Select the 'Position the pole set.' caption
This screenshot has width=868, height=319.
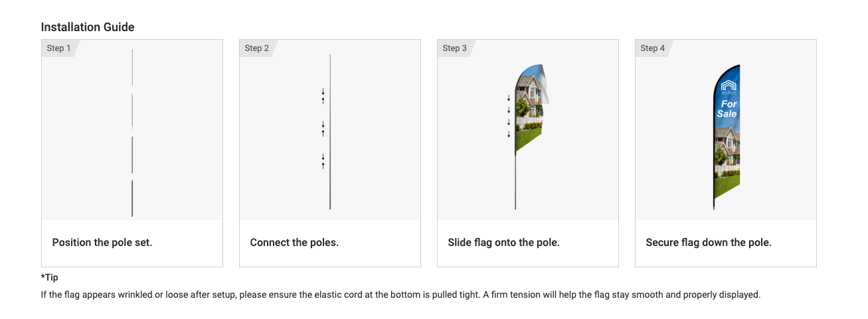[x=102, y=243]
